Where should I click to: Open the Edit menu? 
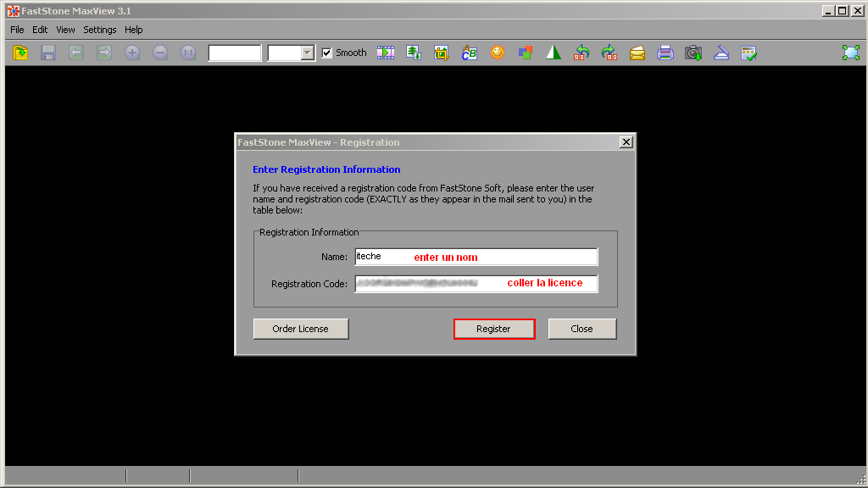[40, 30]
